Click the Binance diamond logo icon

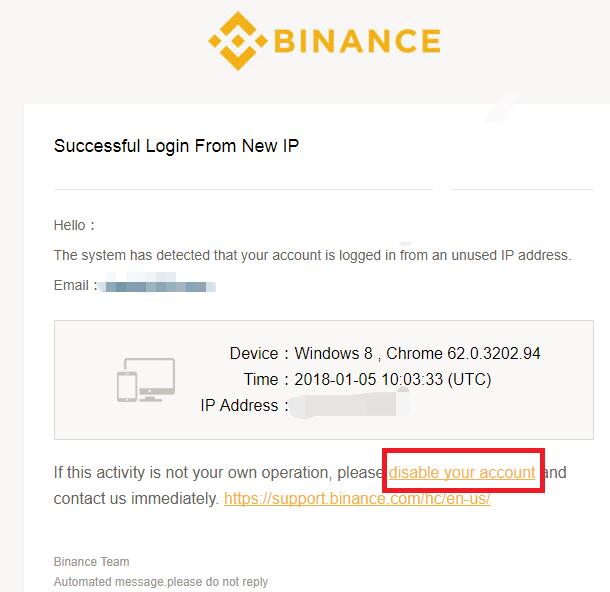[238, 41]
